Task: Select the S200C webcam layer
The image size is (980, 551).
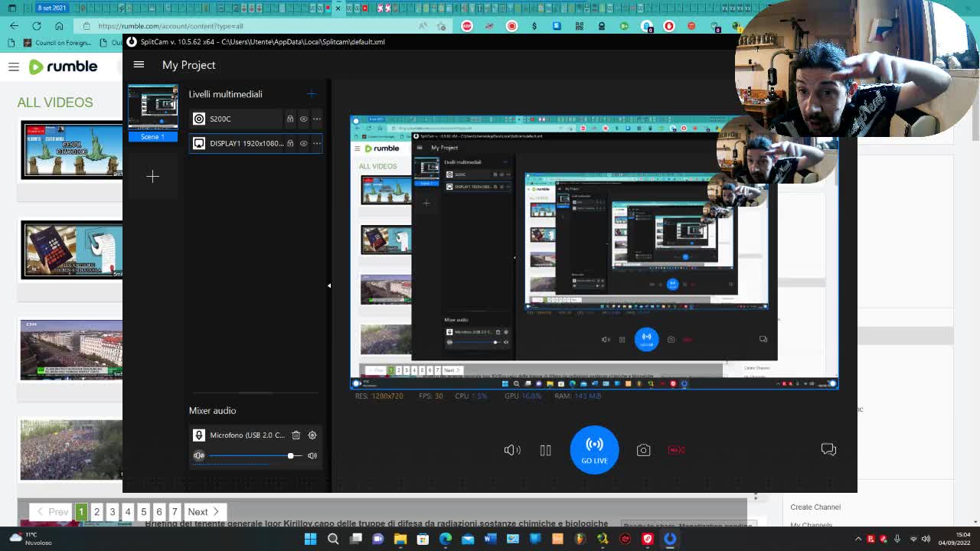Action: pyautogui.click(x=237, y=119)
